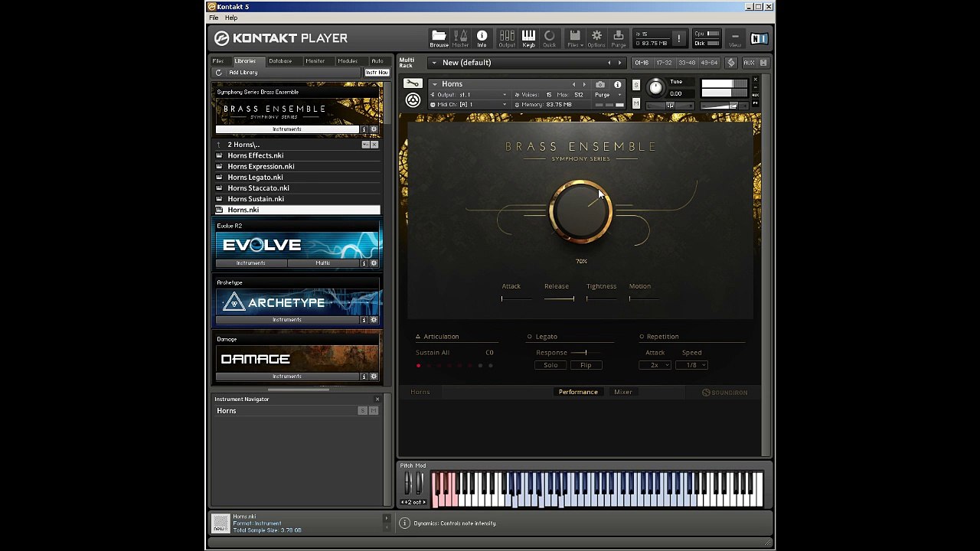Show the Info pane
980x551 pixels.
coord(482,38)
